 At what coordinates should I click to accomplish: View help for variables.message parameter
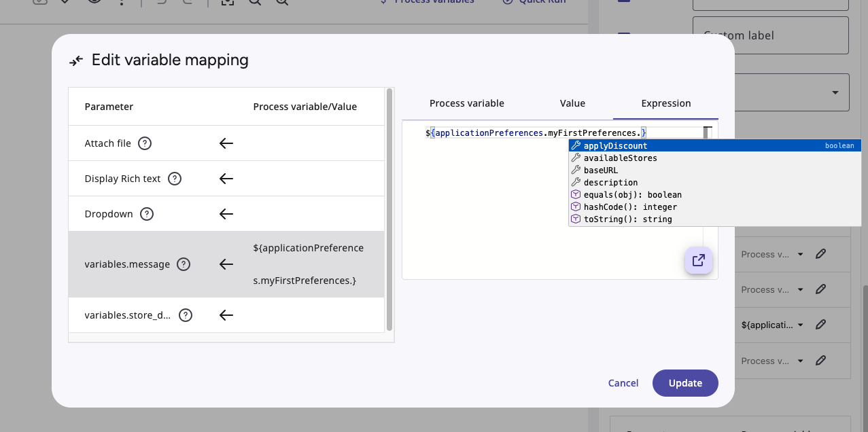click(184, 264)
